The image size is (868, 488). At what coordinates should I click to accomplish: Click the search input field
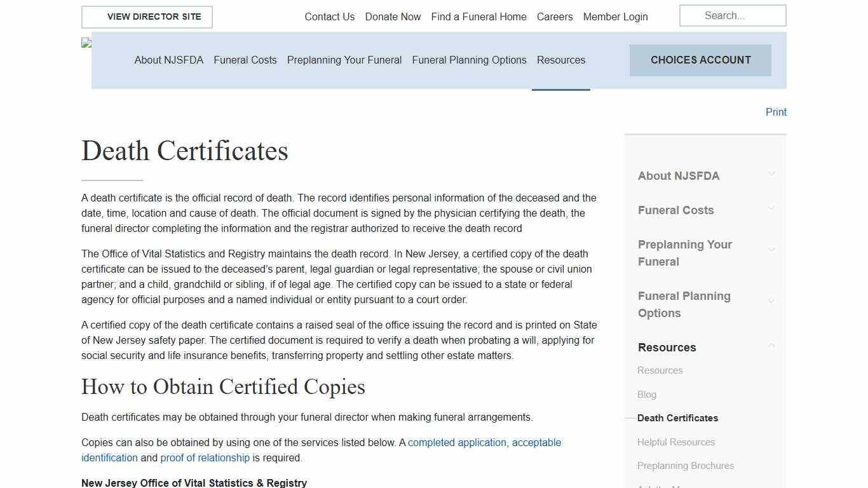point(732,15)
